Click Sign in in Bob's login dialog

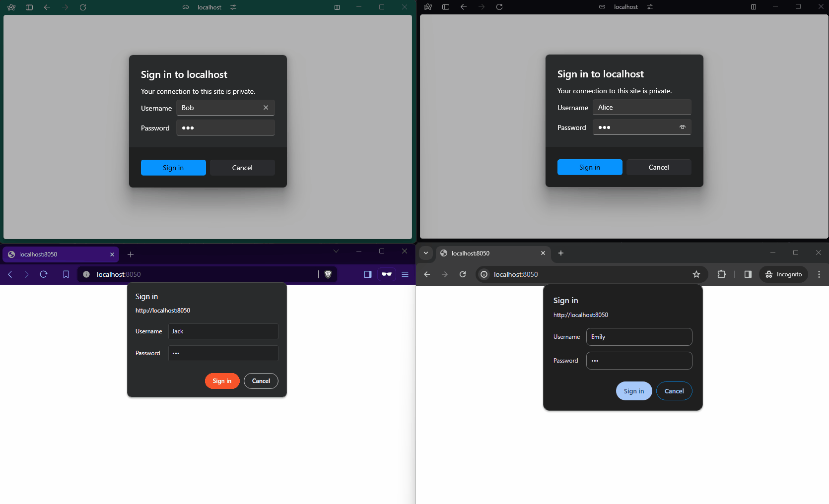point(173,168)
